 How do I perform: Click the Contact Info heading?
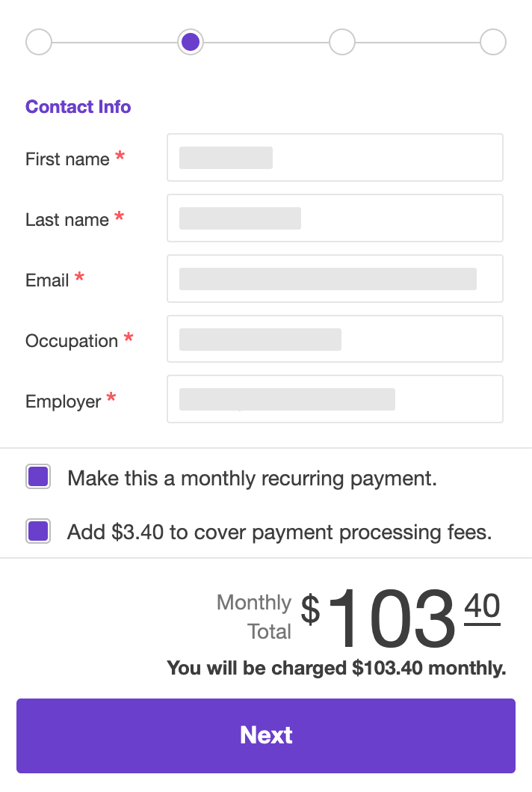(78, 107)
